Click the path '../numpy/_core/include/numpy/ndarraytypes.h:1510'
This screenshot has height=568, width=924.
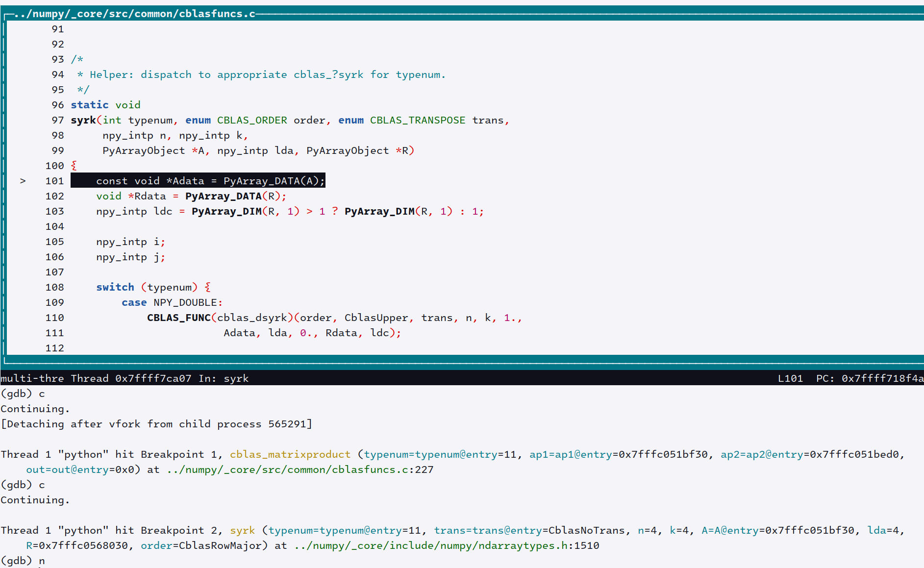pyautogui.click(x=447, y=545)
